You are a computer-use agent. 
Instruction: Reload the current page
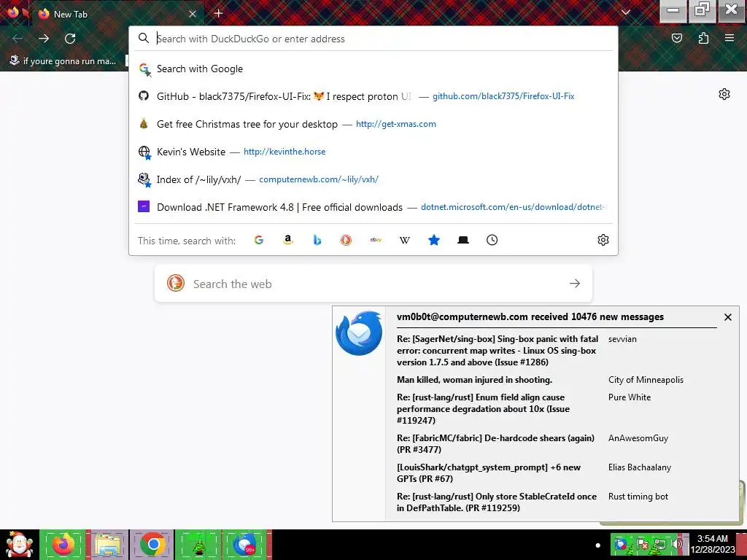[70, 39]
